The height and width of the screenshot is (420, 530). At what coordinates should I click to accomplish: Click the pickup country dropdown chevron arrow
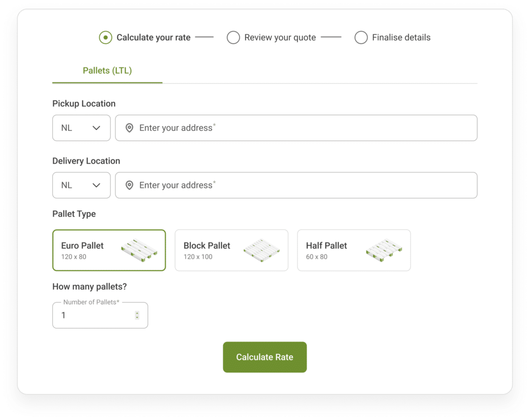(x=96, y=128)
